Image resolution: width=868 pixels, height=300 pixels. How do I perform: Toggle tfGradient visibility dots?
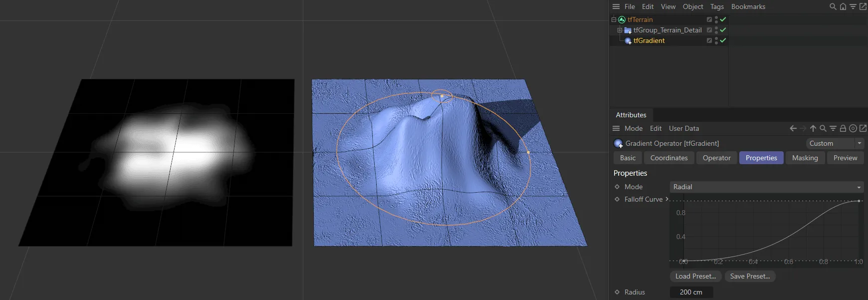[716, 40]
